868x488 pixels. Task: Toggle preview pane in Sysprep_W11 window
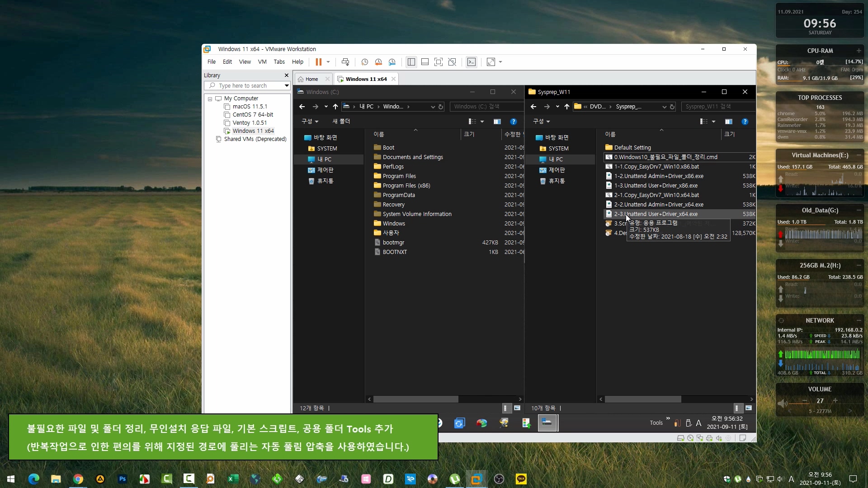728,122
